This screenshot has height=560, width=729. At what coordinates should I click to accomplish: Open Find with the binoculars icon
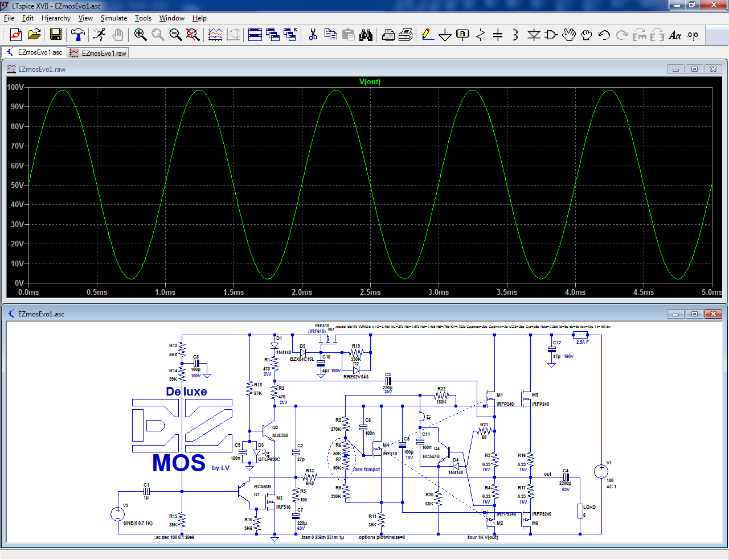[366, 35]
